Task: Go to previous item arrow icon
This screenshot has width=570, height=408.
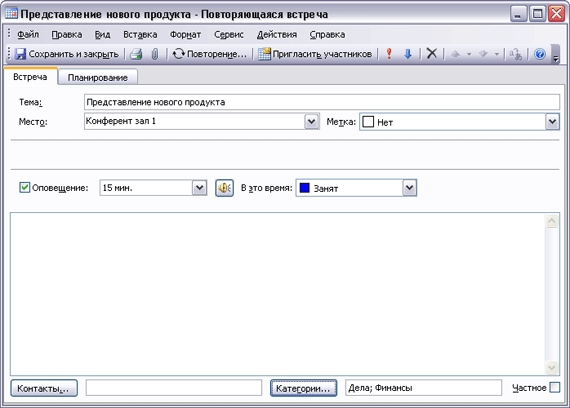Action: coord(455,54)
